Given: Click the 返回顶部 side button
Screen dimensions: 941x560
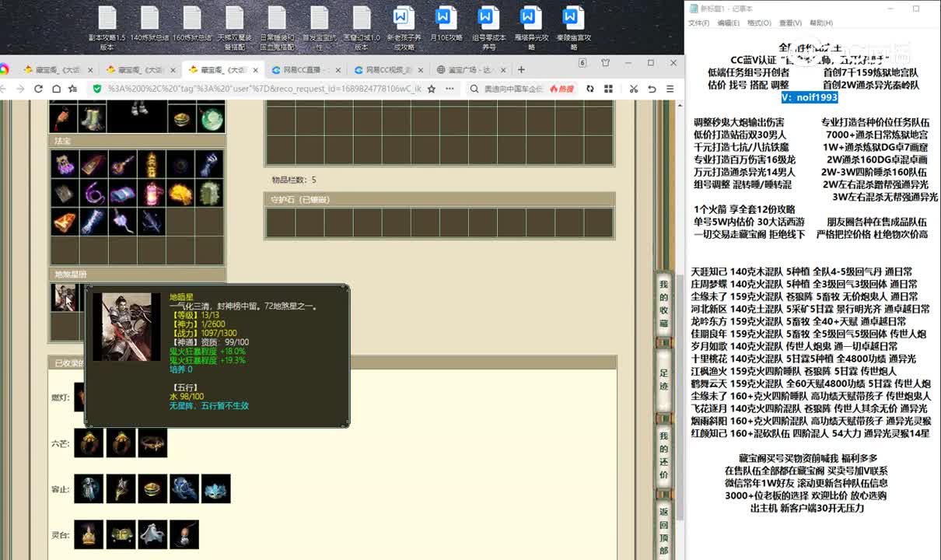Looking at the screenshot, I should (x=663, y=531).
